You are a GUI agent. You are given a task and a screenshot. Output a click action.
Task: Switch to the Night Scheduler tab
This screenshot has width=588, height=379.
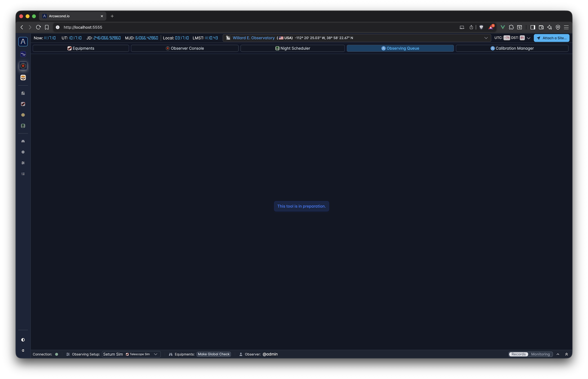(x=293, y=48)
